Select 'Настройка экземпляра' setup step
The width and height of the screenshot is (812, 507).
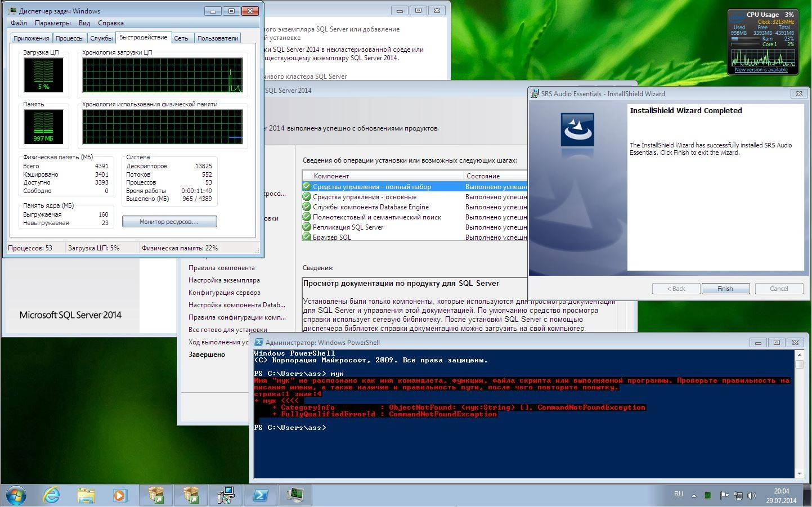224,280
